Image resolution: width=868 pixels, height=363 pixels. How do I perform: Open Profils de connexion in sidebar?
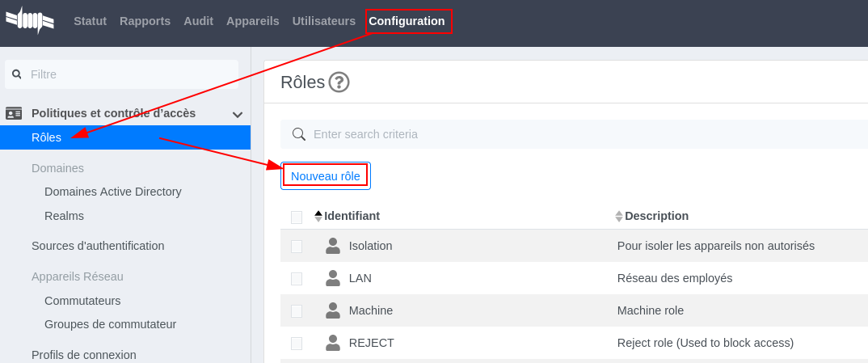[x=83, y=355]
